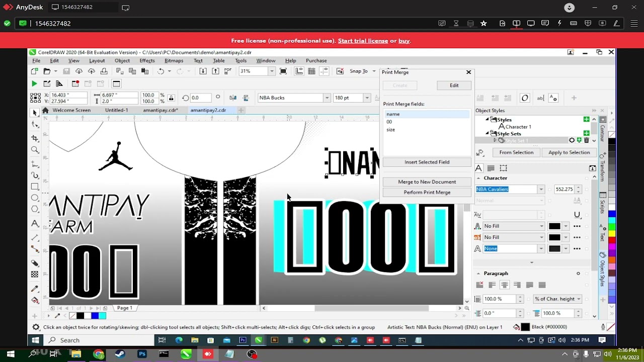Click the Export icon
The image size is (644, 362).
pos(215,71)
